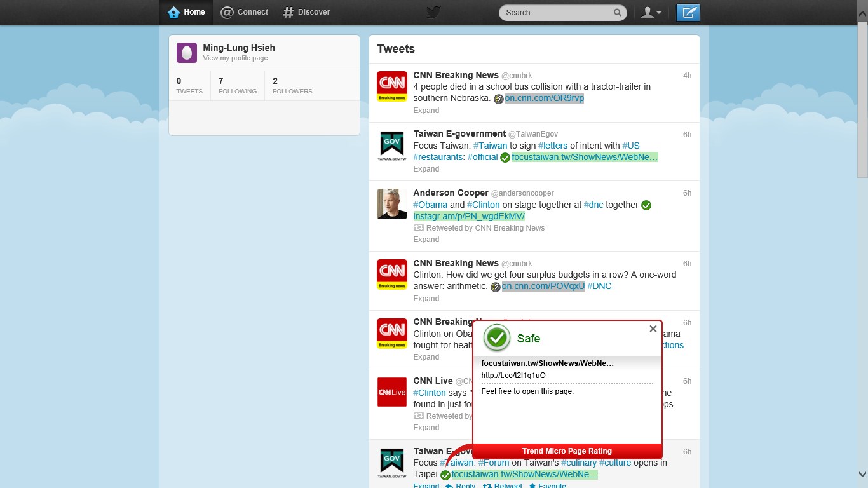Click #Clinton hashtag in CNN Live tweet
Screen dimensions: 868x488
tap(430, 393)
